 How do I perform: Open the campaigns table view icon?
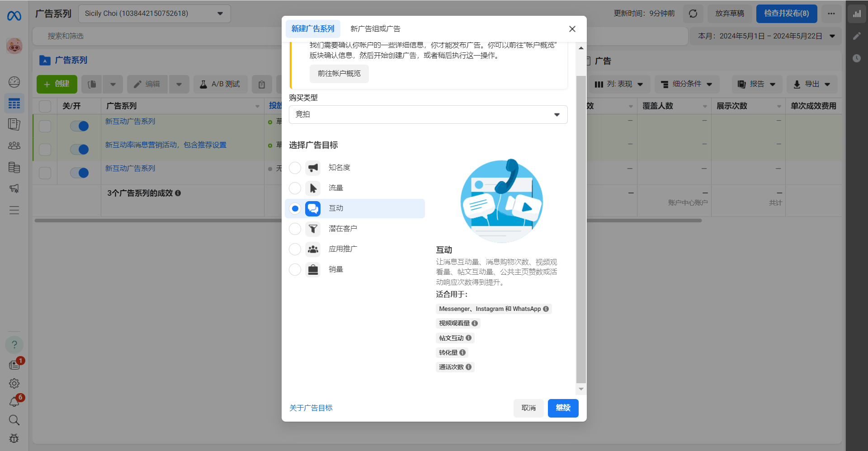[14, 104]
